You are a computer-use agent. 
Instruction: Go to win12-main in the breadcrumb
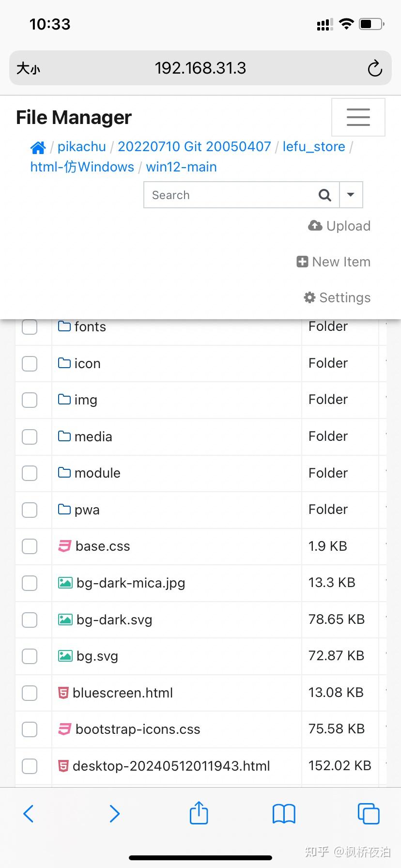[181, 167]
